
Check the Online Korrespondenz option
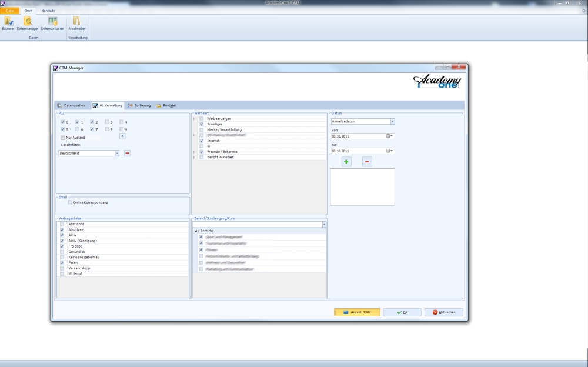70,202
